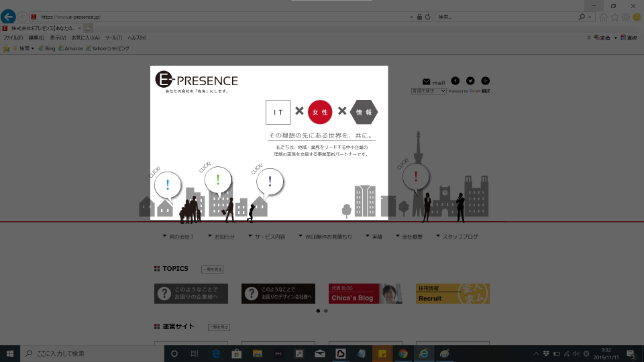Expand the 何の会社？ navigation item

pyautogui.click(x=178, y=237)
